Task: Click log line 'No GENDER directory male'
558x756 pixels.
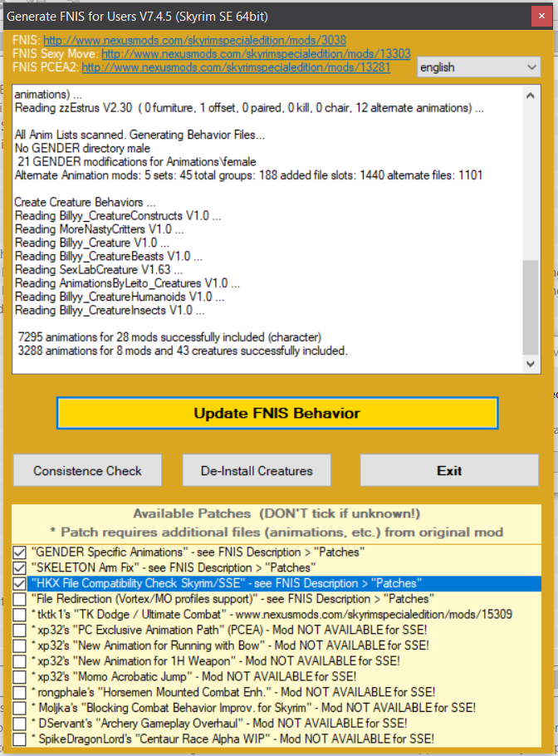Action: pos(82,149)
